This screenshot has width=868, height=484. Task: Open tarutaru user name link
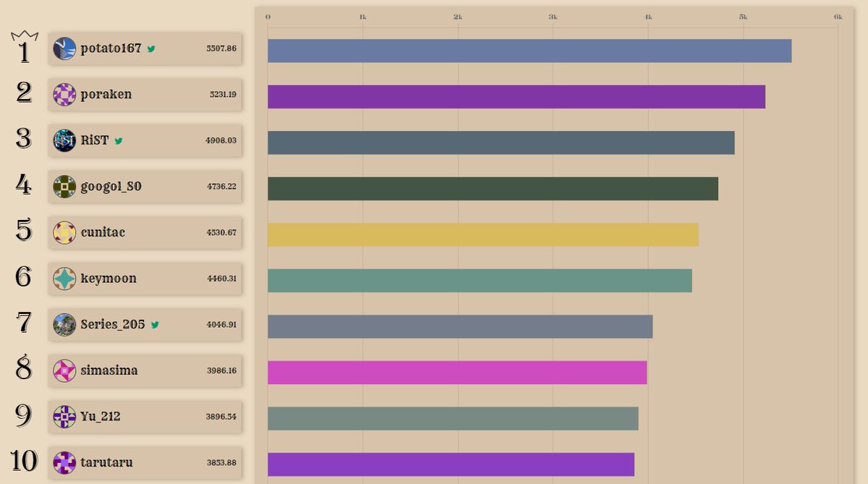point(106,462)
